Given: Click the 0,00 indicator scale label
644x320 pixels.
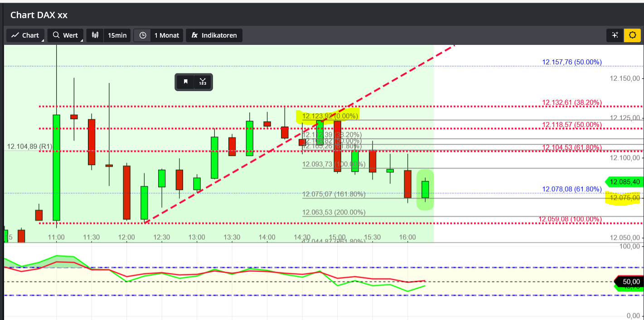Looking at the screenshot, I should click(x=633, y=316).
